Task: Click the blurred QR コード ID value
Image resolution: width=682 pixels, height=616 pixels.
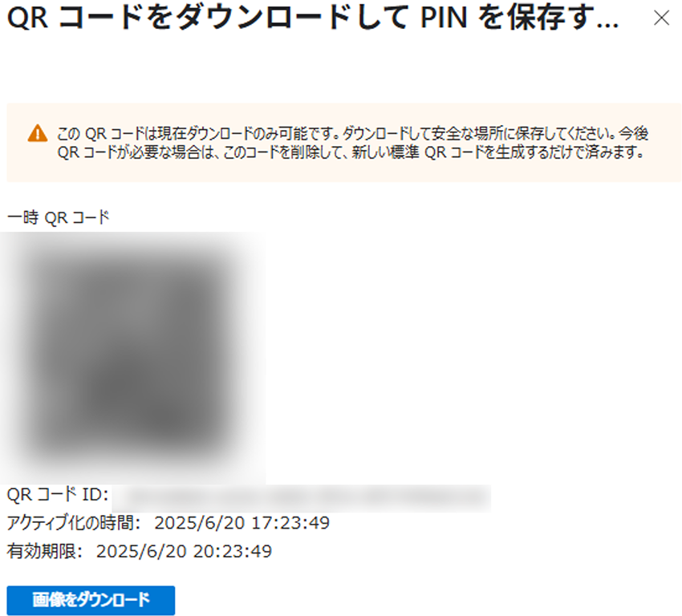Action: point(302,498)
